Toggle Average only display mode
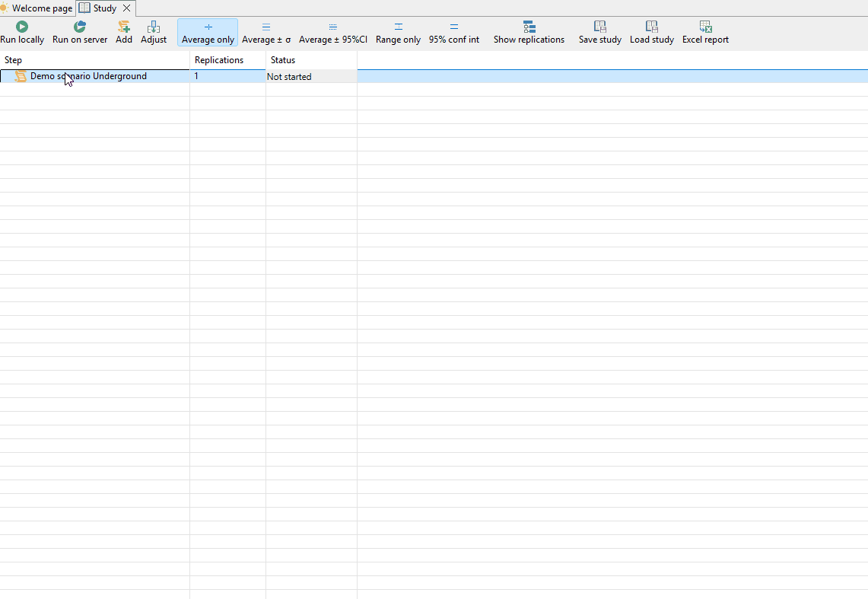This screenshot has height=599, width=868. tap(208, 33)
